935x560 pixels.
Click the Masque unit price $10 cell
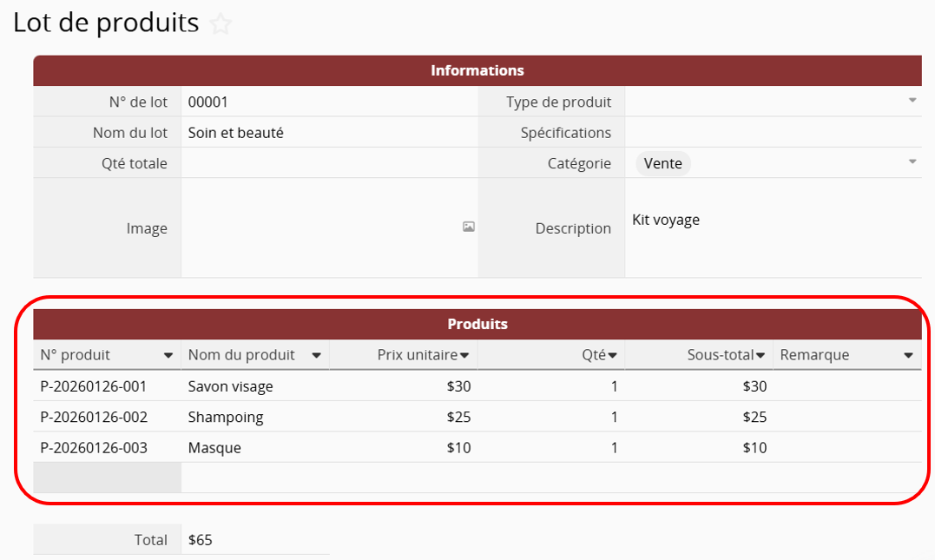point(404,448)
